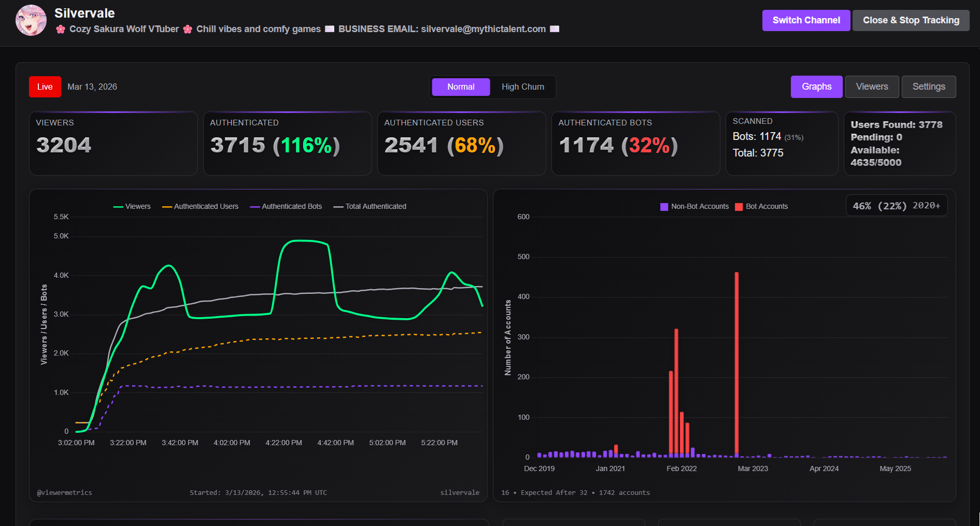Click the Silvervale channel avatar

pyautogui.click(x=31, y=20)
